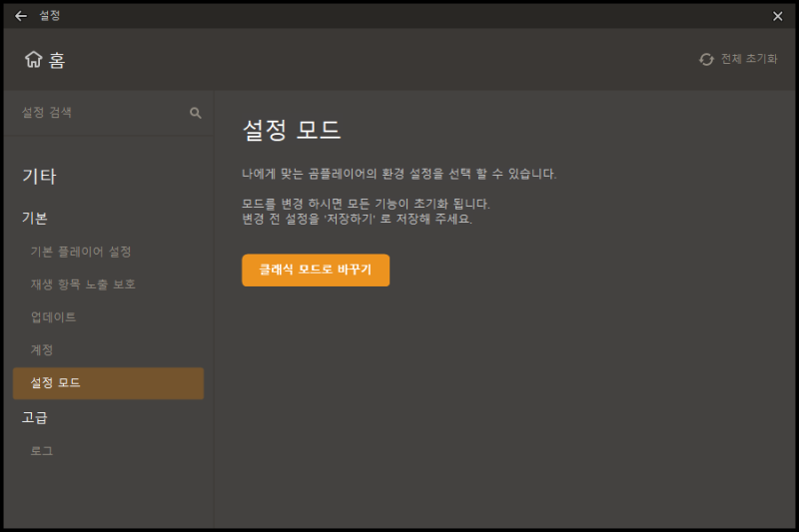
Task: Select 설정 모드 sidebar item
Action: [x=108, y=383]
